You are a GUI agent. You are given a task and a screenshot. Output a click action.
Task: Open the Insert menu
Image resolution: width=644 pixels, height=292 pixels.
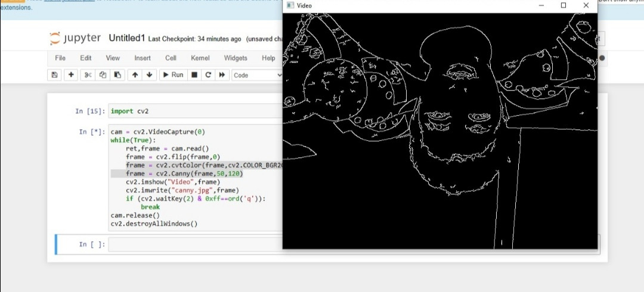pos(143,58)
